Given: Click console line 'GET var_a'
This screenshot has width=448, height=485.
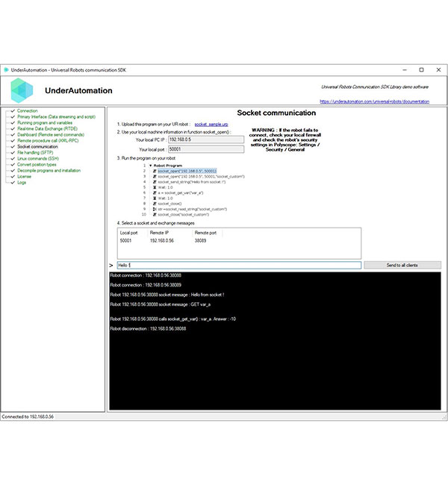Looking at the screenshot, I should [x=161, y=304].
